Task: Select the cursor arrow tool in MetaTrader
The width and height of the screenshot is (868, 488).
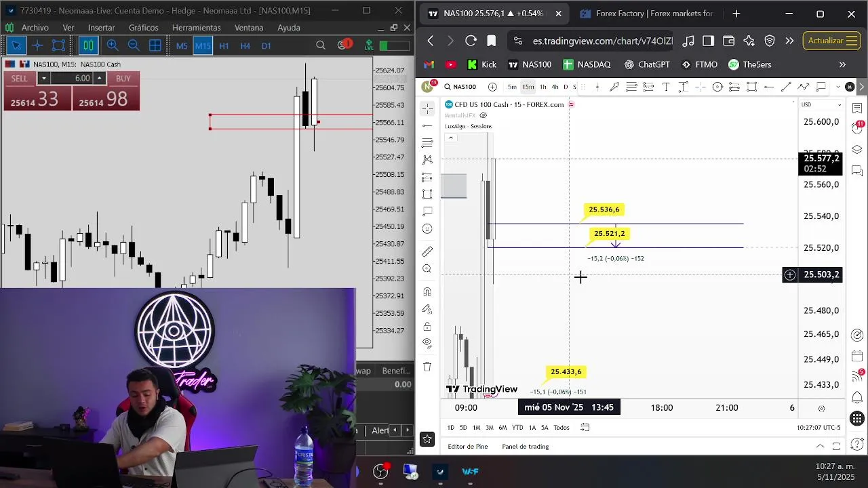Action: click(16, 45)
